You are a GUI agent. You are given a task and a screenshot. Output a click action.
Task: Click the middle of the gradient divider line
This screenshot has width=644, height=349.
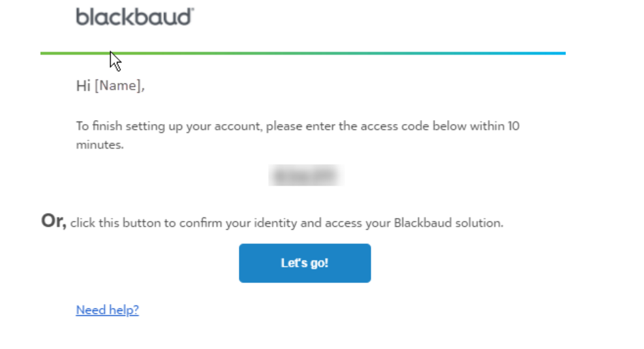click(x=303, y=53)
